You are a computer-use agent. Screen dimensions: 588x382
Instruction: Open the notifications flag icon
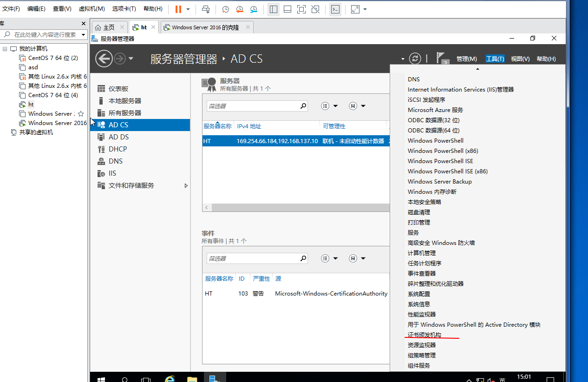[442, 59]
